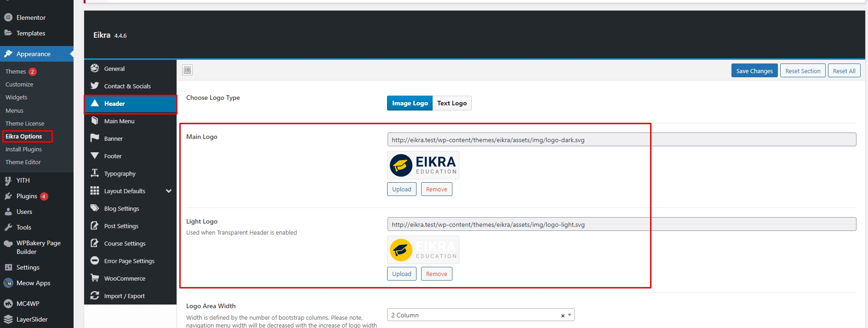The height and width of the screenshot is (328, 868).
Task: Click Remove under Light Logo
Action: [436, 274]
